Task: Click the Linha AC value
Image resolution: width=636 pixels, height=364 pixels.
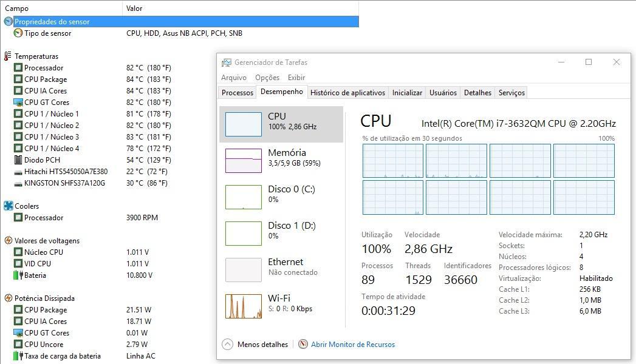Action: click(x=141, y=356)
